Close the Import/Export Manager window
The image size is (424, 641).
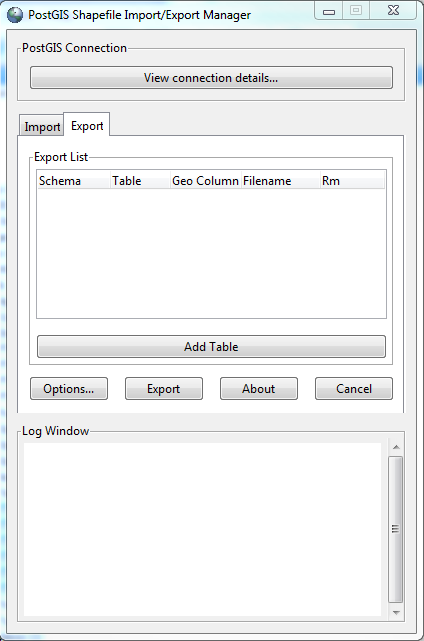click(x=393, y=11)
